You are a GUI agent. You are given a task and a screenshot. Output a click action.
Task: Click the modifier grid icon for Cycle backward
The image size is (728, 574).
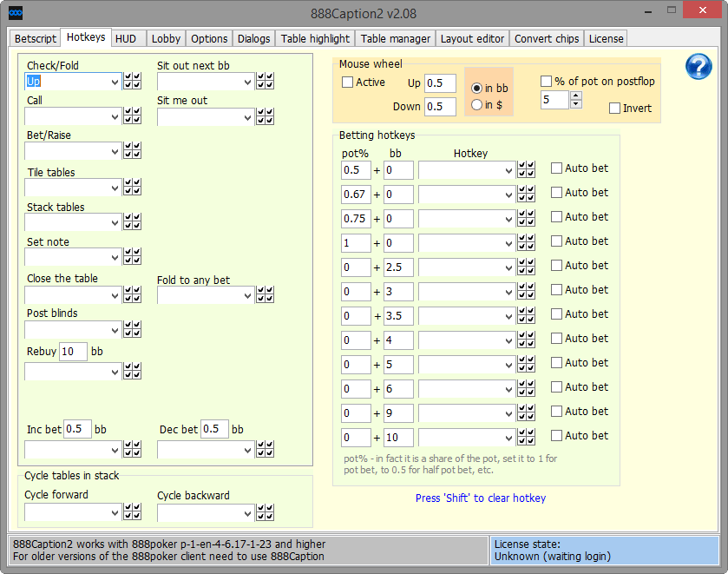pos(266,512)
